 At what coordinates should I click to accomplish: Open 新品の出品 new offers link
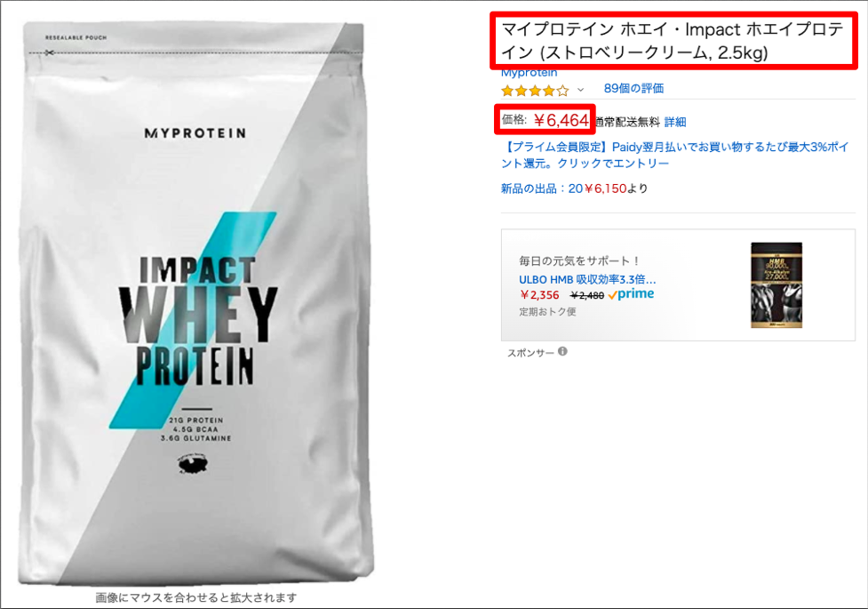pos(574,188)
